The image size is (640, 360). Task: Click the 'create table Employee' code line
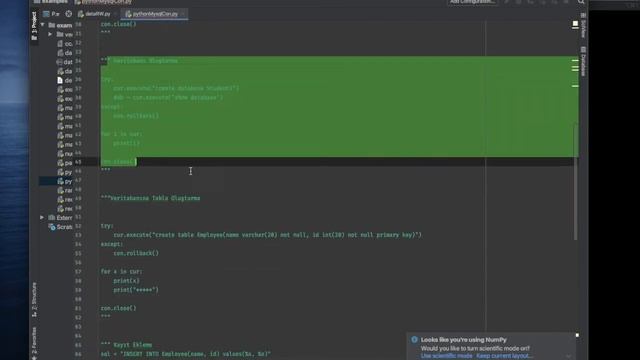coord(267,235)
